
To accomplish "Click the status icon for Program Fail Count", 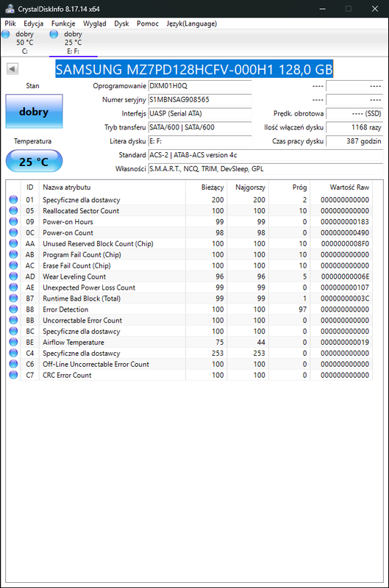I will (x=13, y=254).
